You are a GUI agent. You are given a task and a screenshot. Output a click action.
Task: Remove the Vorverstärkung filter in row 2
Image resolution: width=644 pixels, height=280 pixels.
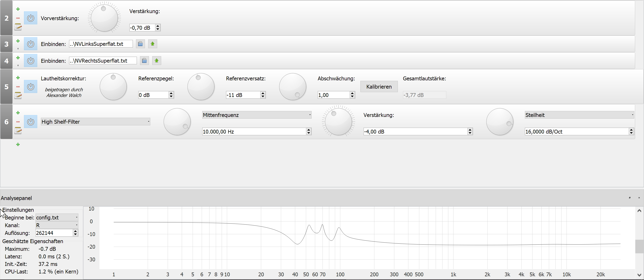pyautogui.click(x=18, y=18)
